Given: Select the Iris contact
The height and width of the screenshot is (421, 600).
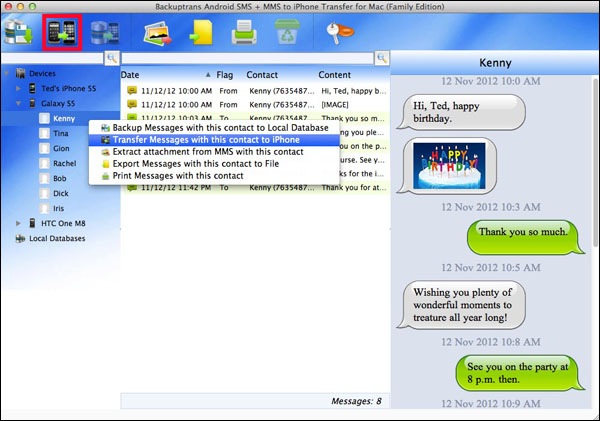Looking at the screenshot, I should (58, 208).
